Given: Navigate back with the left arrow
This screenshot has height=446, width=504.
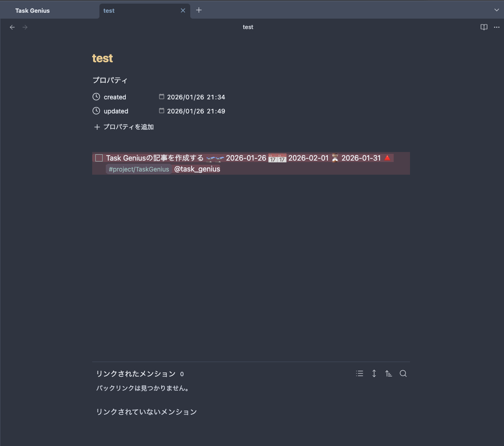Looking at the screenshot, I should tap(12, 27).
